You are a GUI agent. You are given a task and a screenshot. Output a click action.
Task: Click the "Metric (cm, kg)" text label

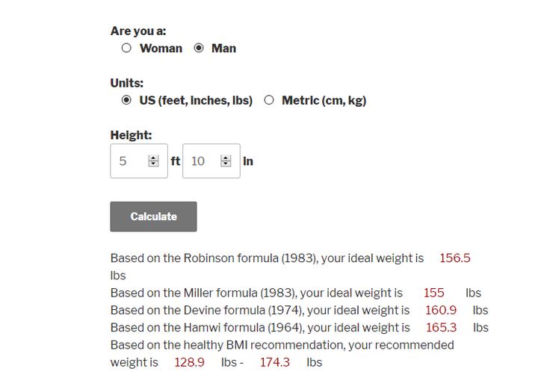[324, 101]
